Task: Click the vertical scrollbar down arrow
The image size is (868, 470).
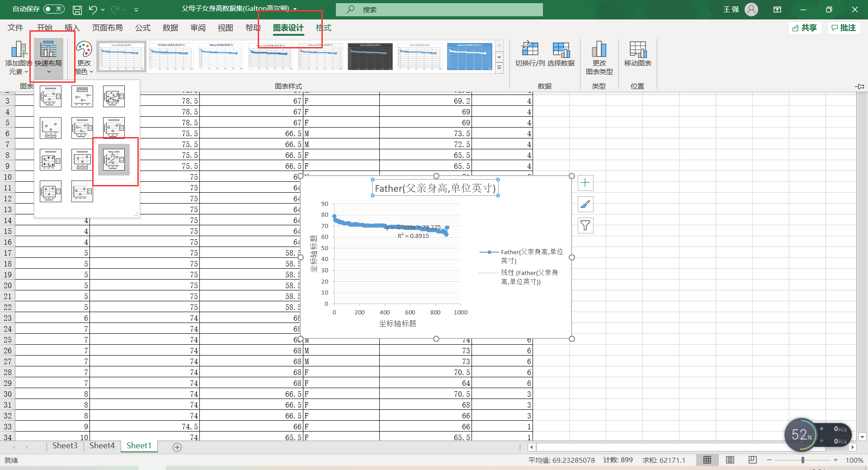Action: point(862,437)
